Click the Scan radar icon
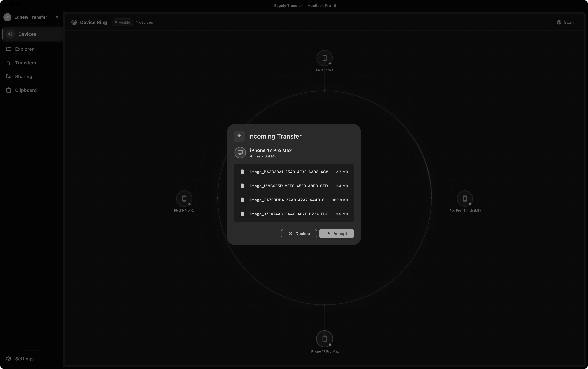Image resolution: width=588 pixels, height=369 pixels. pyautogui.click(x=559, y=22)
